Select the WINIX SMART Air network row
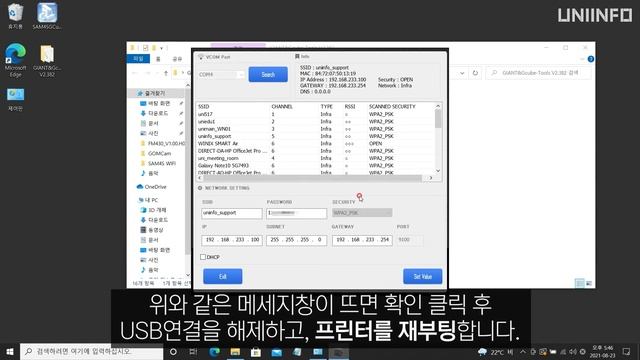The width and height of the screenshot is (640, 360). tap(316, 144)
